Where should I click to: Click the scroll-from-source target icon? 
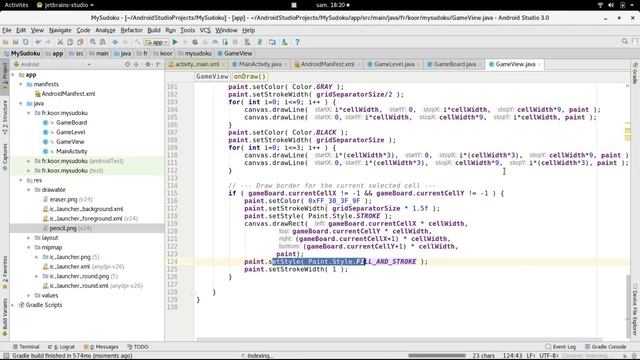click(127, 64)
